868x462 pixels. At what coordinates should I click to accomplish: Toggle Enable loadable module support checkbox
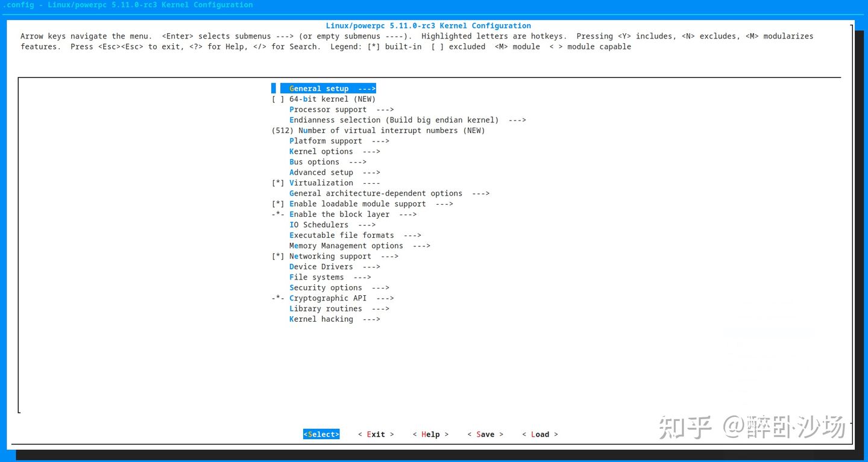click(x=278, y=204)
